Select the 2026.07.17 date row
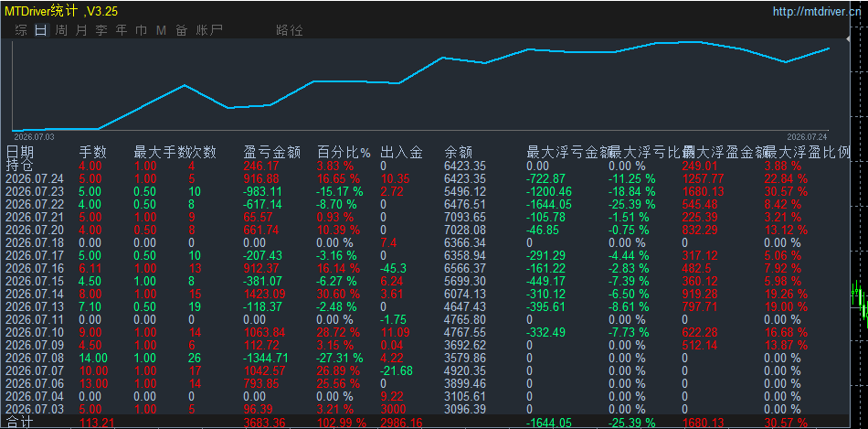The image size is (868, 429). [35, 255]
